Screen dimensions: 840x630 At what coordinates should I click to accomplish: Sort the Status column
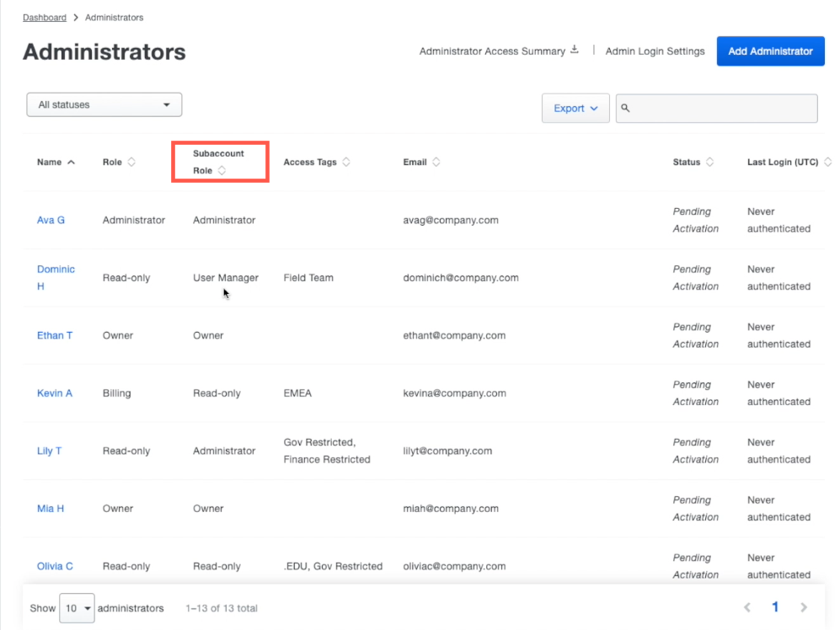coord(710,161)
